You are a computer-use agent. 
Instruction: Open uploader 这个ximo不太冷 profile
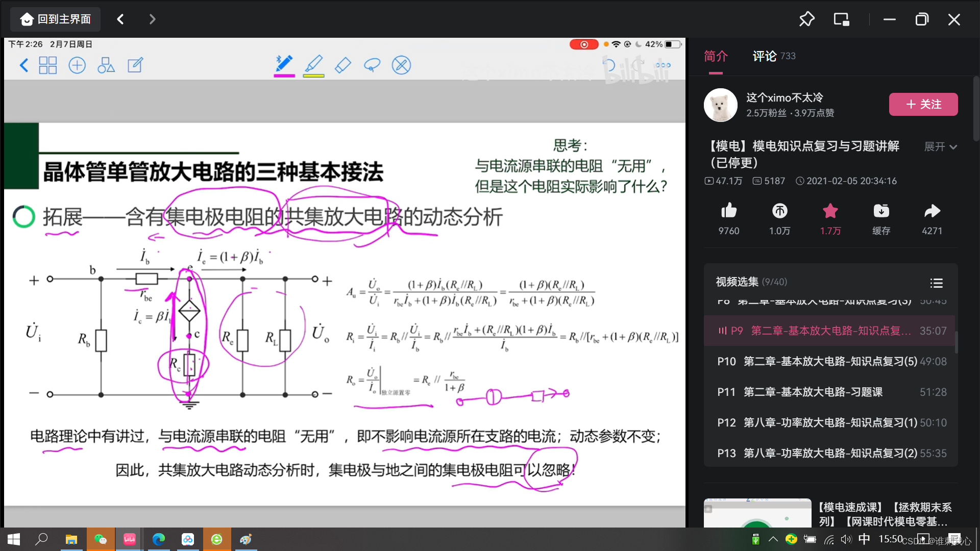point(785,97)
